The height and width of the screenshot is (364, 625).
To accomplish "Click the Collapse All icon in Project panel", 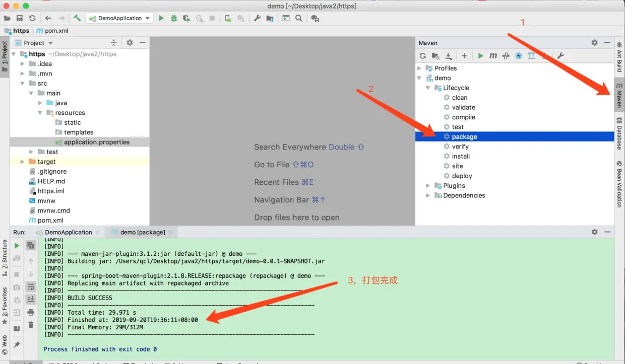I will click(x=113, y=43).
